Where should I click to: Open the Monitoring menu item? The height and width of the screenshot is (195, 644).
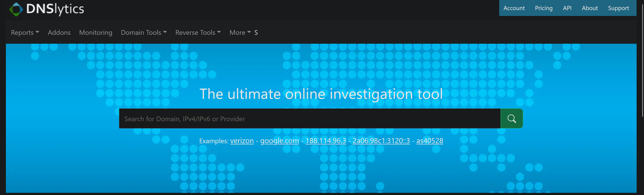pyautogui.click(x=96, y=32)
